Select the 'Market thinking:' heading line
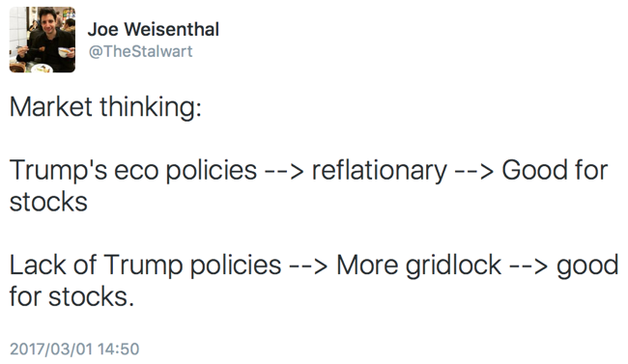628x364 pixels. click(105, 107)
